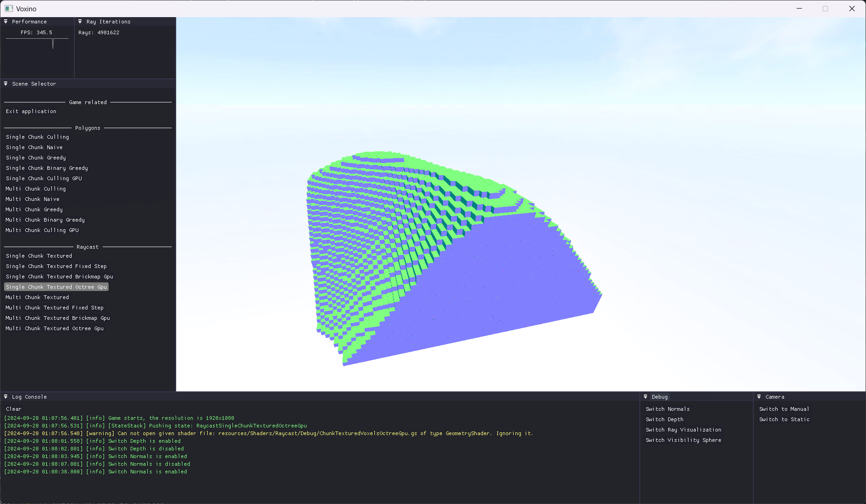
Task: Switch camera to Manual mode
Action: pos(784,409)
